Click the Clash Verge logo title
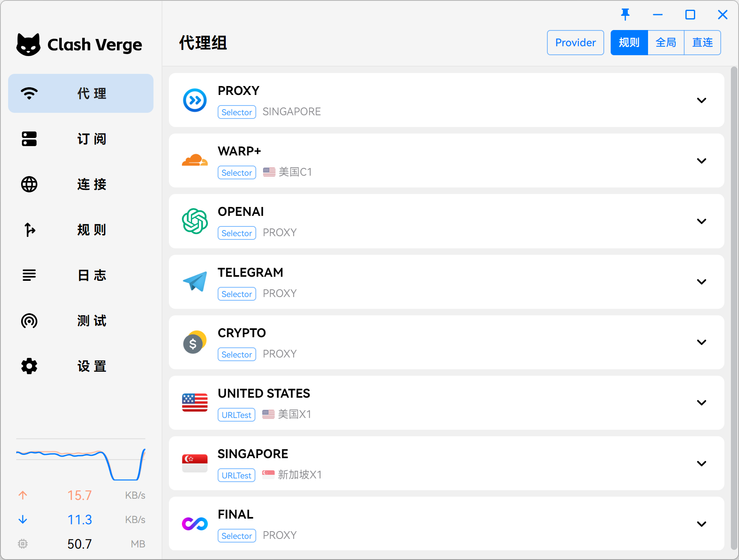The height and width of the screenshot is (560, 739). click(x=80, y=45)
